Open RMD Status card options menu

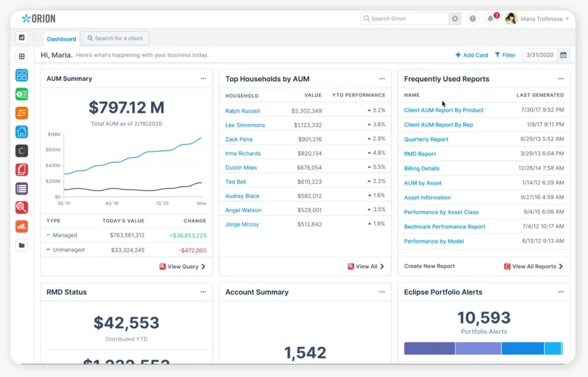(203, 292)
